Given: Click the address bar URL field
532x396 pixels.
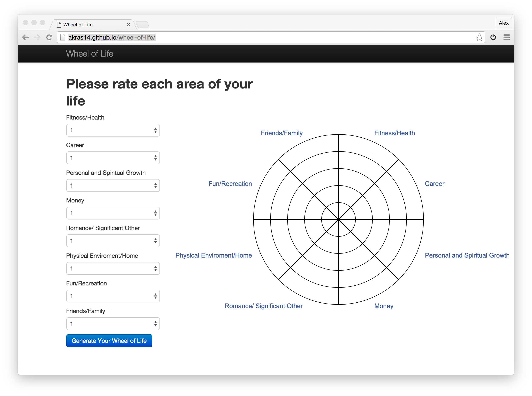Looking at the screenshot, I should pos(264,37).
